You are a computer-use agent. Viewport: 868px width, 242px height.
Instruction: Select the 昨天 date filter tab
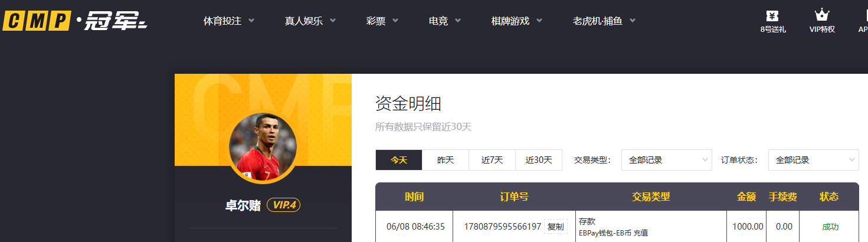446,160
